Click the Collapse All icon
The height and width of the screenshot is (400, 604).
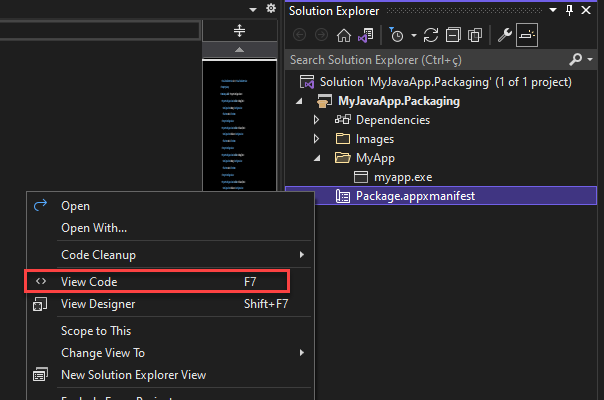click(453, 35)
